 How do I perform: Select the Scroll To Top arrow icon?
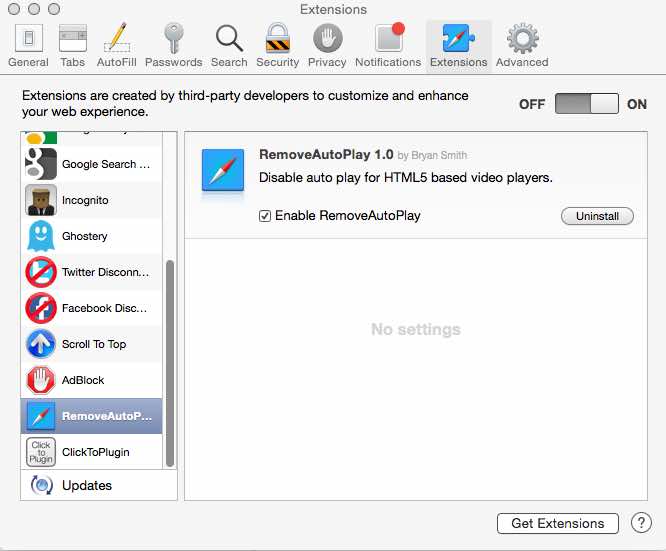point(41,344)
